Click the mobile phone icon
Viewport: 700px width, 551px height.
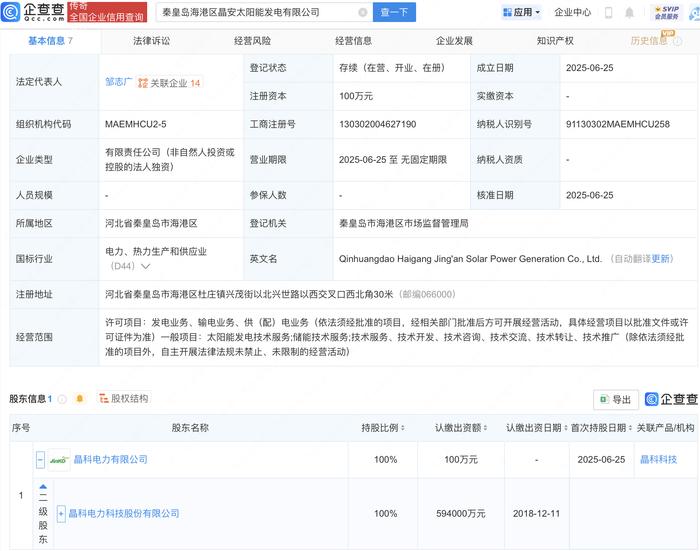(x=608, y=13)
